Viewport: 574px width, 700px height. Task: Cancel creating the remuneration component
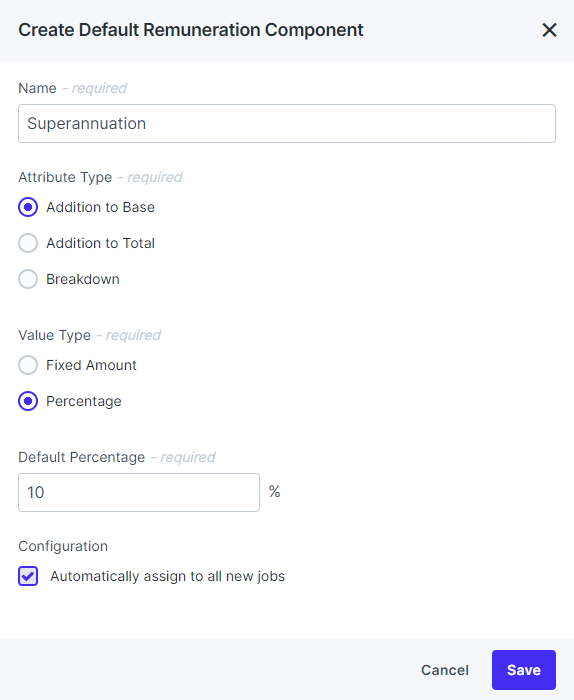445,670
